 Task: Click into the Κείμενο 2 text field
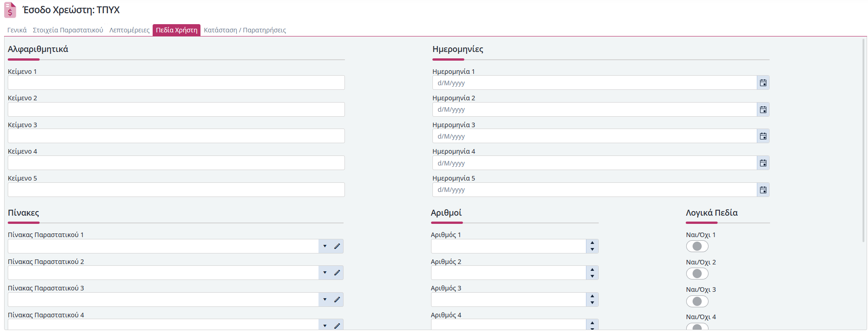click(x=176, y=109)
